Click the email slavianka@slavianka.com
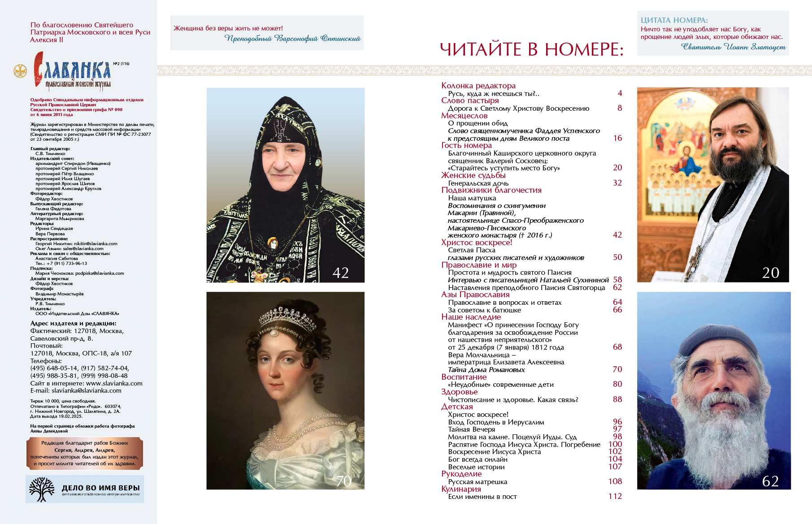Screen dimensions: 812x524 [x=87, y=391]
